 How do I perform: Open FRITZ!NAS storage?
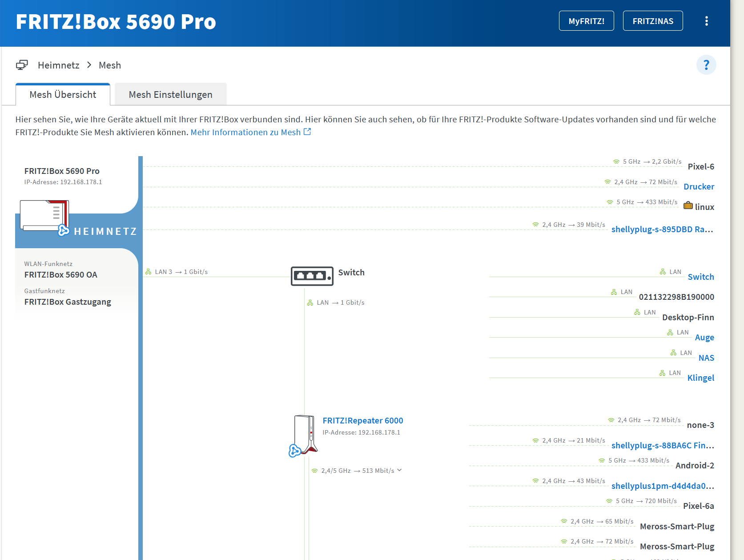pyautogui.click(x=653, y=21)
